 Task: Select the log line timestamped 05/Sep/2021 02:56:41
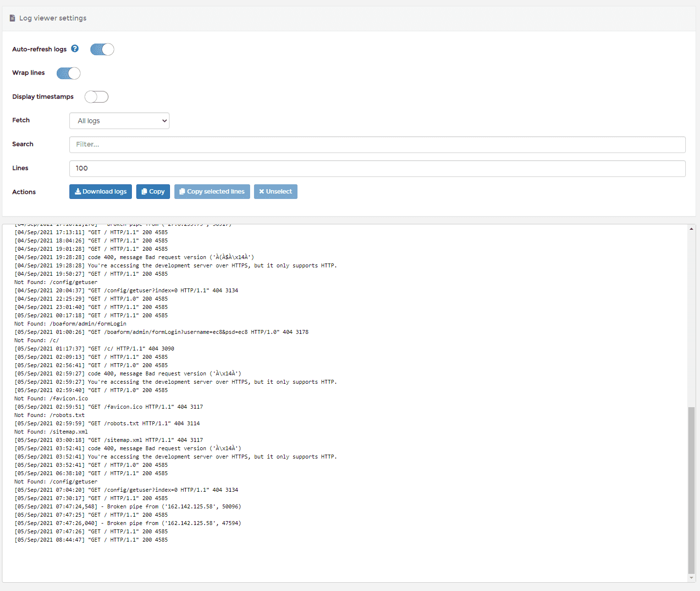click(91, 365)
